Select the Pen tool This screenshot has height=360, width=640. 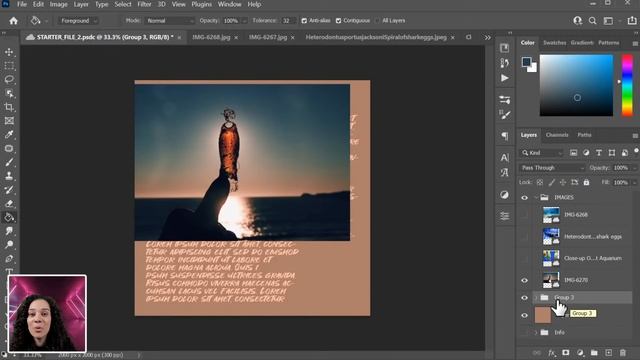[9, 258]
